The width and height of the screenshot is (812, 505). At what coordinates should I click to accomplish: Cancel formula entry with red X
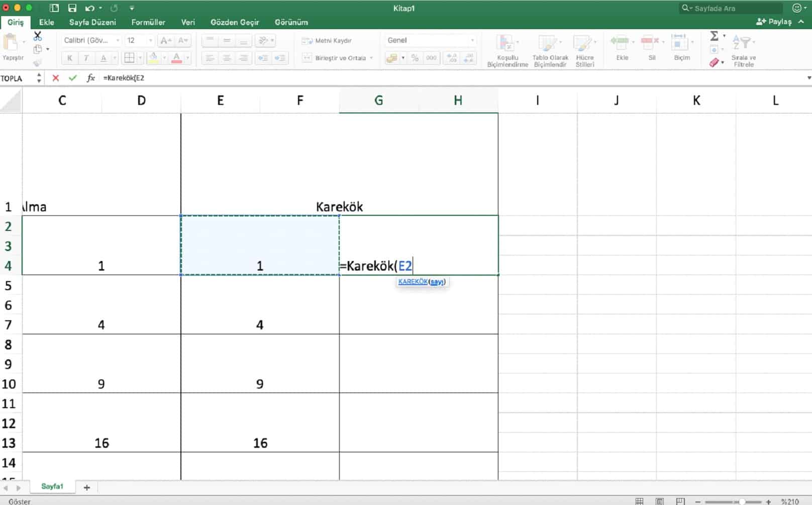pos(56,78)
